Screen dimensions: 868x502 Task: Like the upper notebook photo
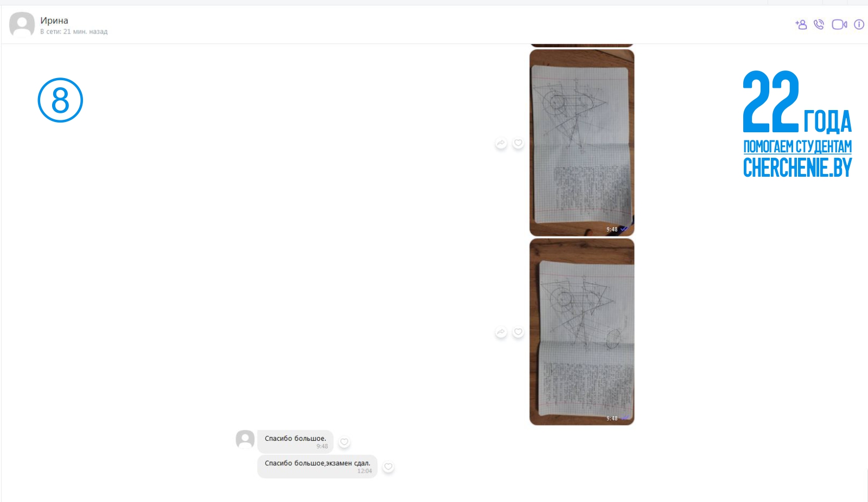(518, 143)
